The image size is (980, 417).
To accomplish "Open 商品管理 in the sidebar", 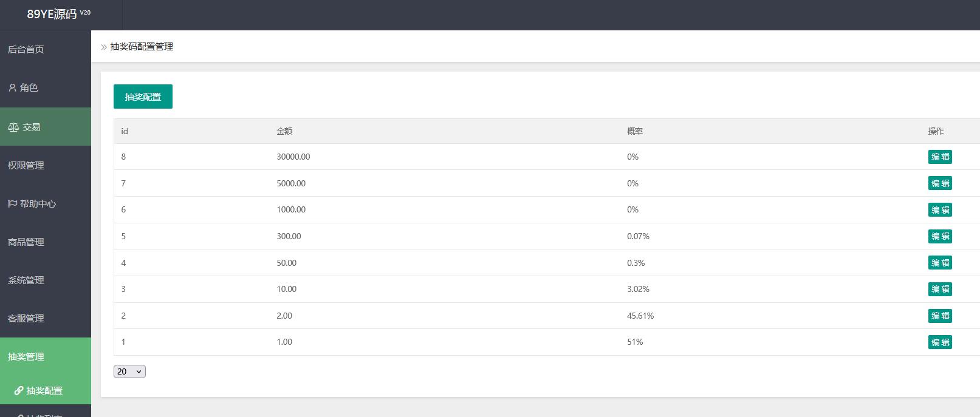I will [x=46, y=242].
